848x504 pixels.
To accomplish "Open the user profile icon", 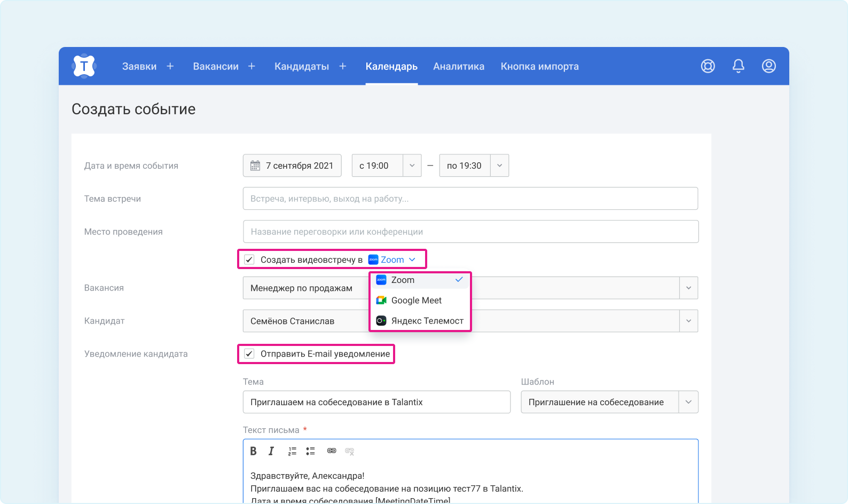I will click(x=769, y=66).
